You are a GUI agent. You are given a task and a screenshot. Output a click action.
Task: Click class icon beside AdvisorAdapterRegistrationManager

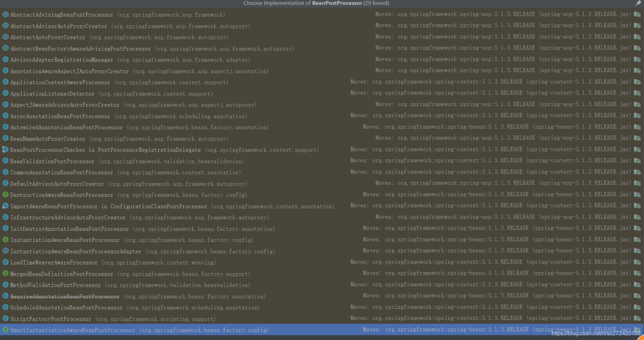point(6,59)
